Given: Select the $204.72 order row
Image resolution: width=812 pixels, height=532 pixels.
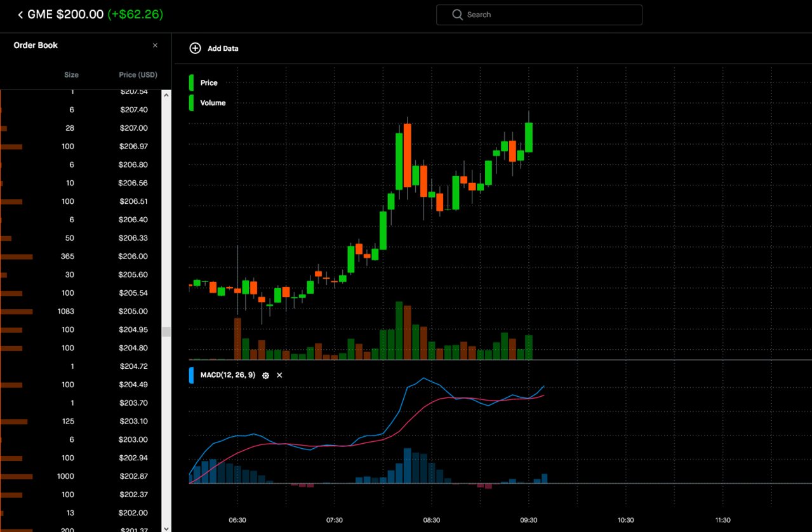Looking at the screenshot, I should coord(81,367).
